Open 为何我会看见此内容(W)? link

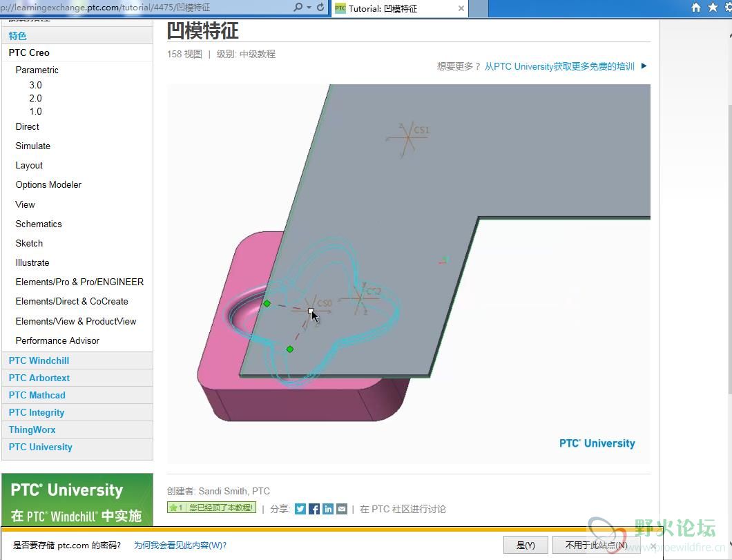(180, 545)
